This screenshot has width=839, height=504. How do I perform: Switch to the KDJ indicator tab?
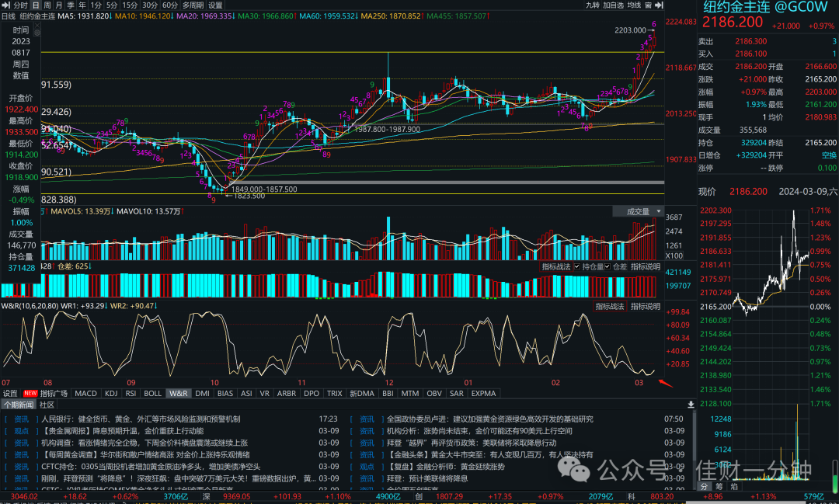[111, 393]
